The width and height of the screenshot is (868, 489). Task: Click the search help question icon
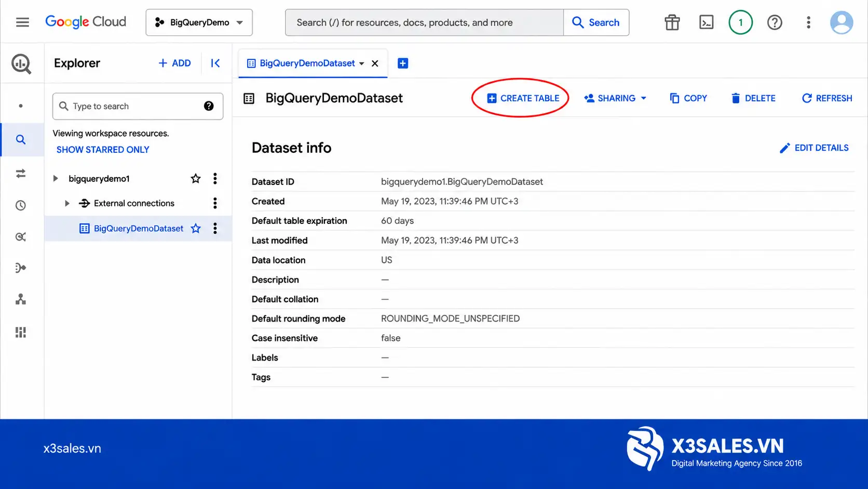point(209,106)
